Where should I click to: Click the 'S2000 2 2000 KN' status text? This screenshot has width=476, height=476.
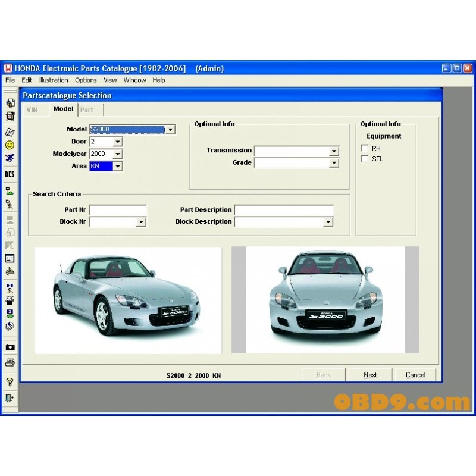pyautogui.click(x=193, y=375)
